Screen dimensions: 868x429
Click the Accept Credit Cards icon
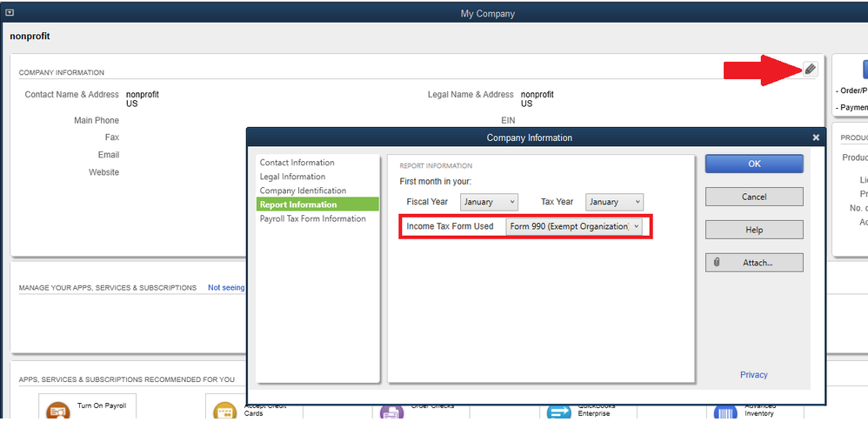tap(224, 412)
